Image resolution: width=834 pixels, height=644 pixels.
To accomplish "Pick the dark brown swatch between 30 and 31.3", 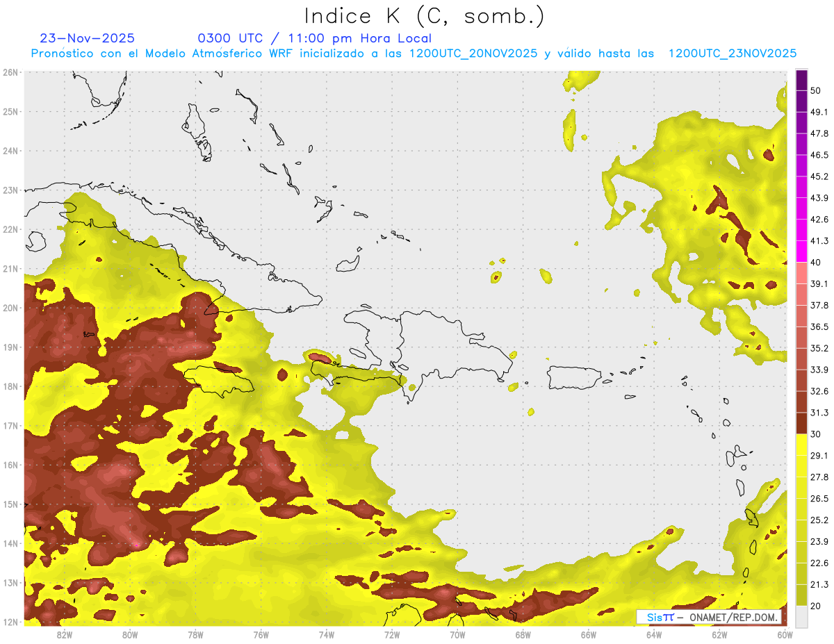I will (x=801, y=423).
